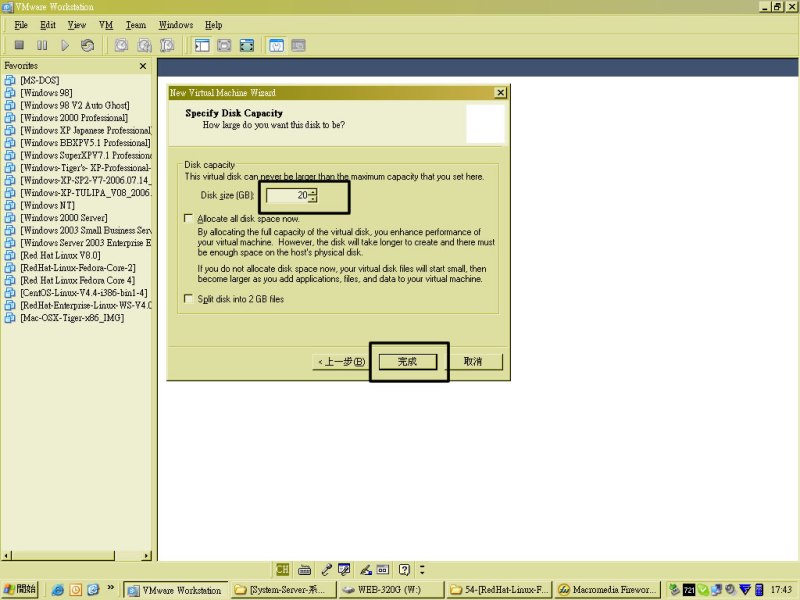Toggle the sidebar view toolbar icon
The height and width of the screenshot is (600, 800).
point(202,45)
